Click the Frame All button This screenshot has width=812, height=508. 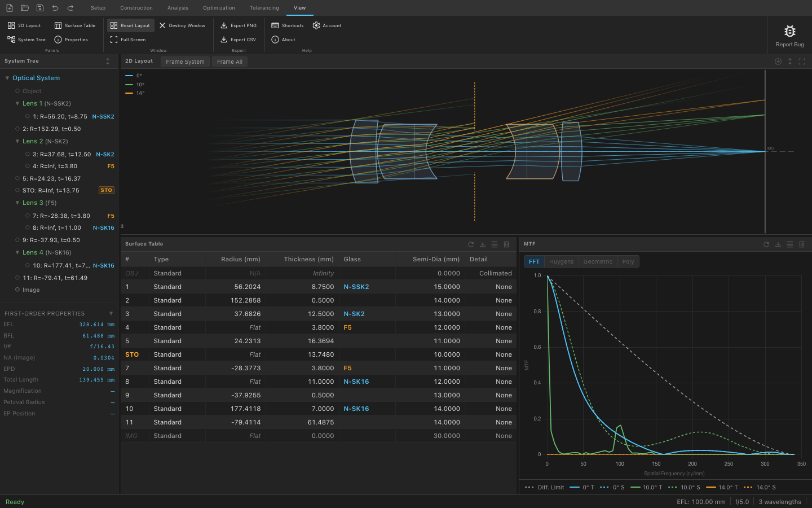tap(230, 62)
